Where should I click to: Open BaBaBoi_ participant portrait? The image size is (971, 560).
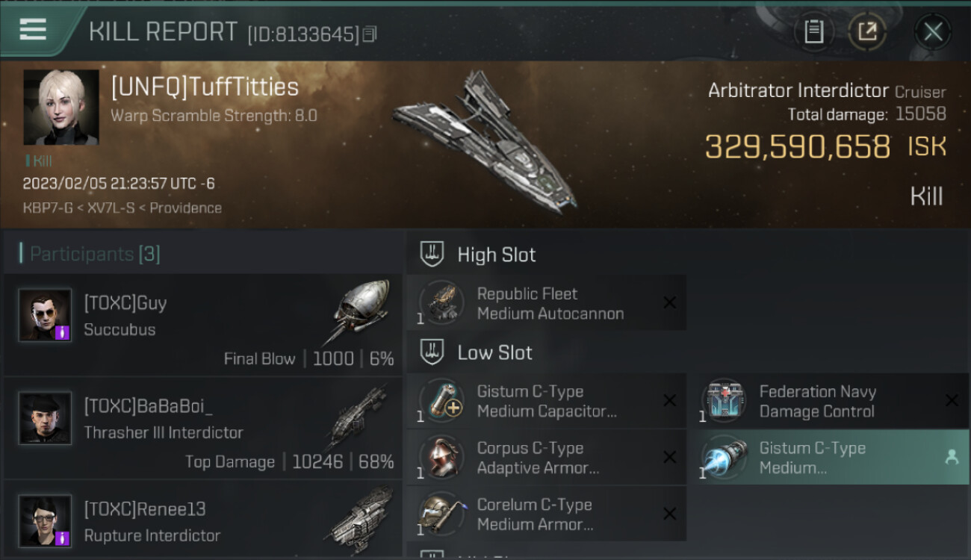click(45, 418)
